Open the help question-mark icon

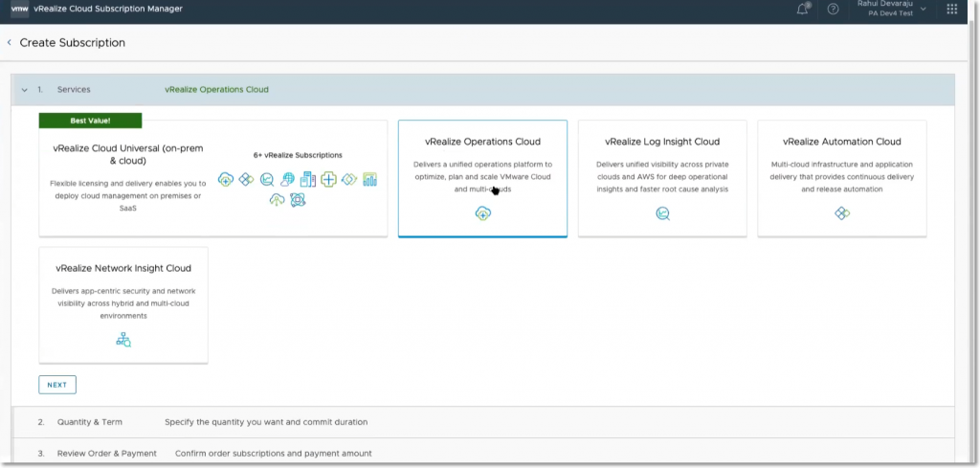click(833, 10)
